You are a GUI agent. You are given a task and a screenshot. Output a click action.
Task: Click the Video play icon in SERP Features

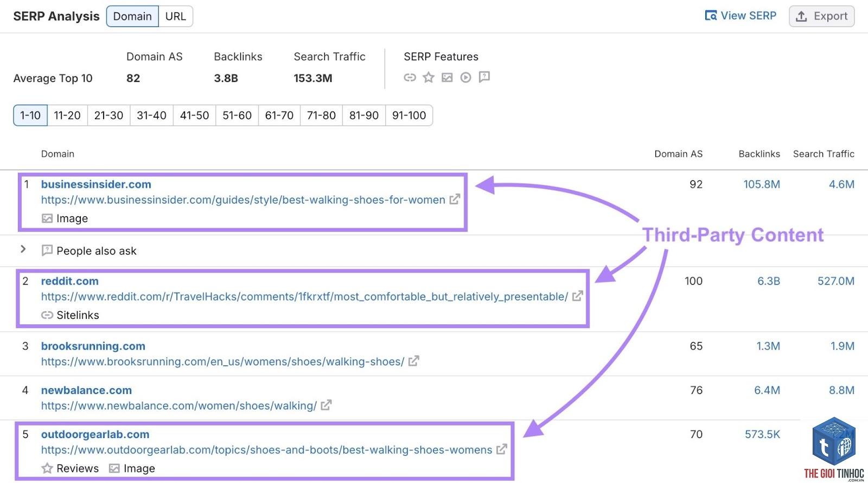point(465,78)
